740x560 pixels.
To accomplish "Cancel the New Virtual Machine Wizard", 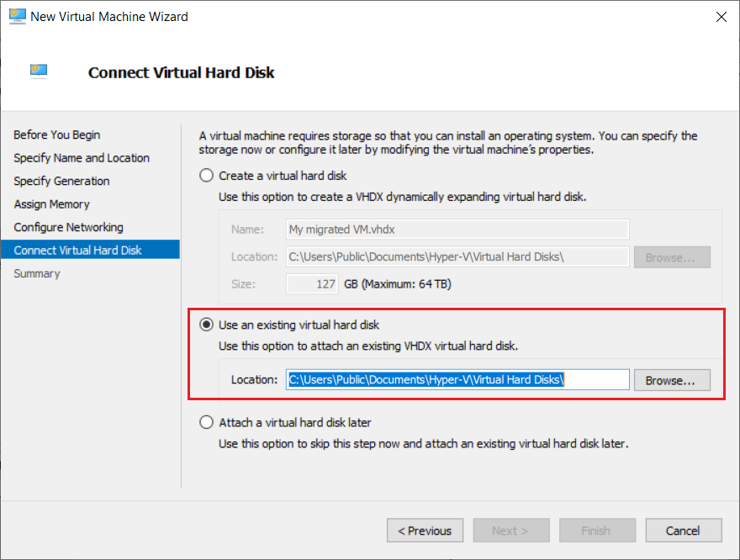I will point(683,530).
